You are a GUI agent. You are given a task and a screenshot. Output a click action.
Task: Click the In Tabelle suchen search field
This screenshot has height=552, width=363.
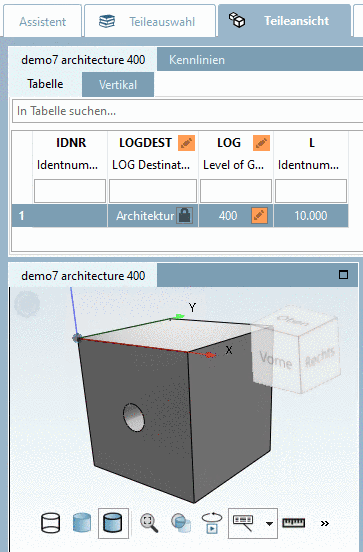click(188, 111)
